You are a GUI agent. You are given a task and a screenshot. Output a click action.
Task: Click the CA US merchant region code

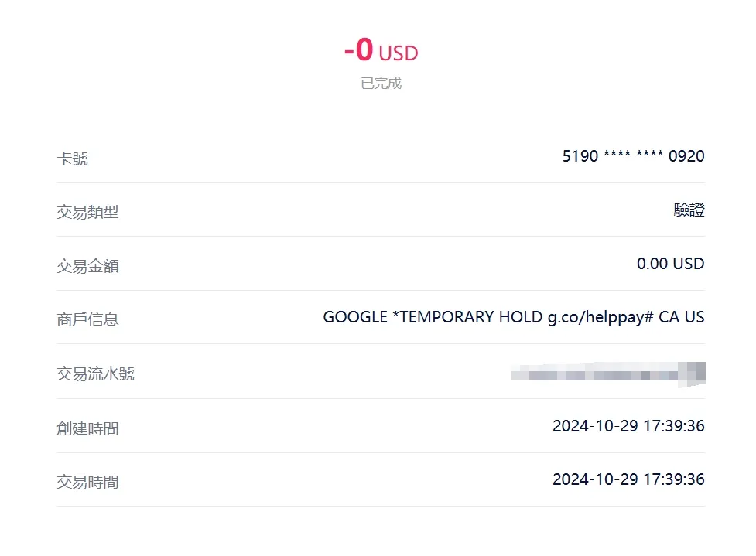click(682, 317)
